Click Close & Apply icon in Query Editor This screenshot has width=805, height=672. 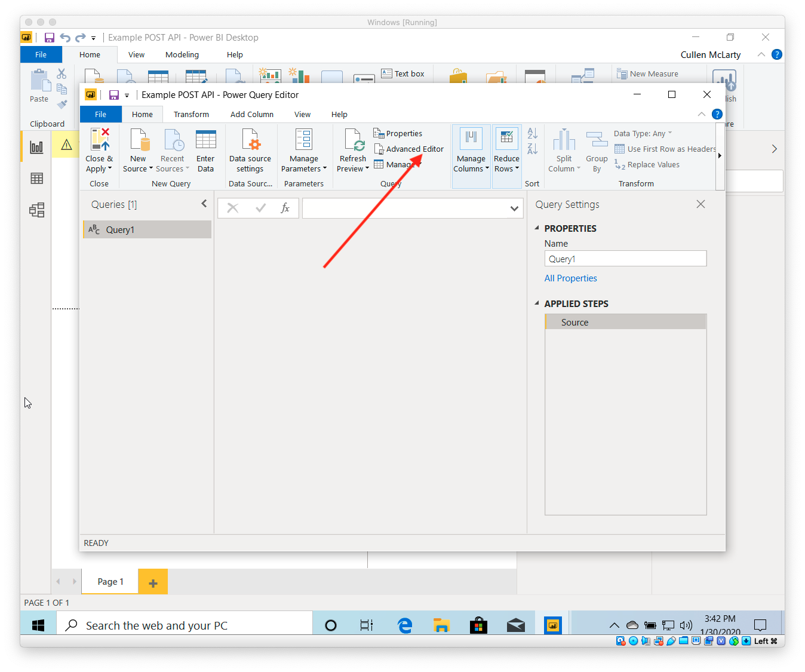coord(100,139)
